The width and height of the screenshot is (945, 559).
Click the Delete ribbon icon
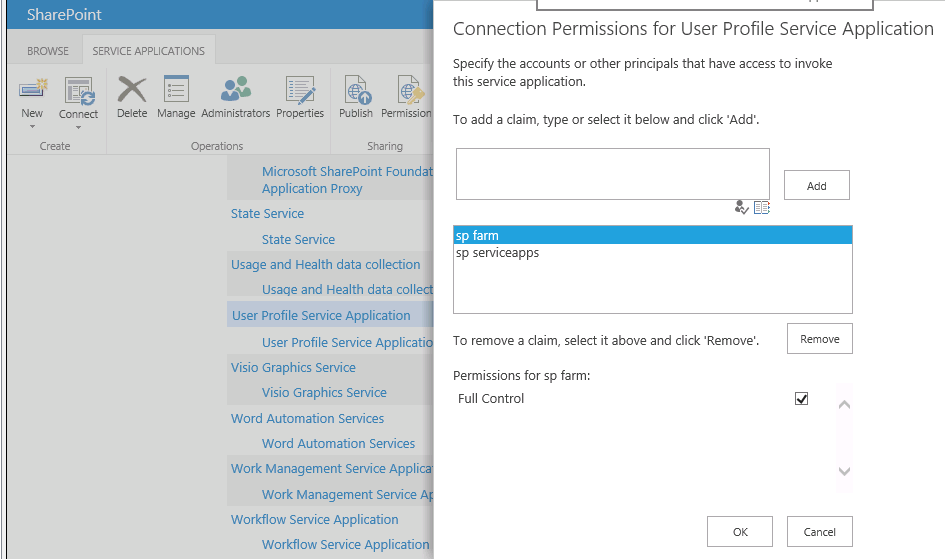(132, 90)
